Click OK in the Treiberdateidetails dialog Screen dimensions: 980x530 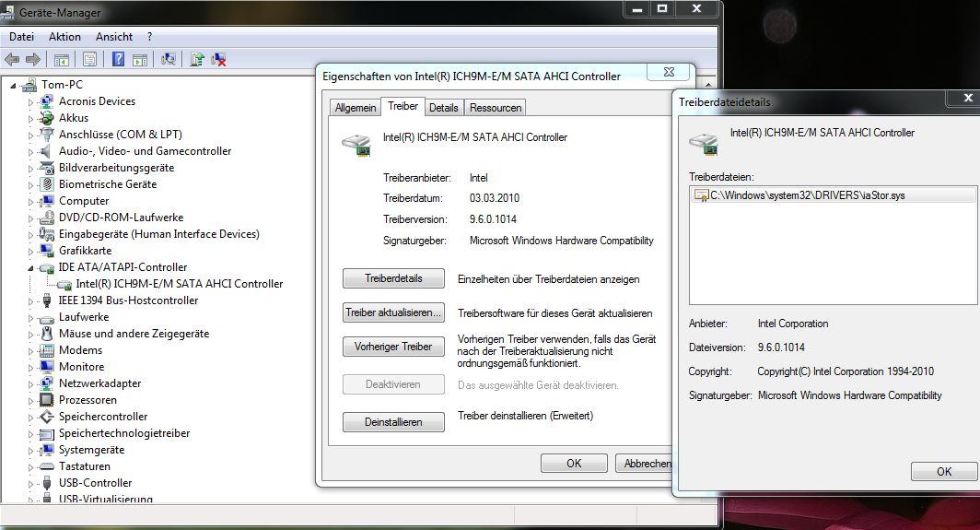coord(944,472)
